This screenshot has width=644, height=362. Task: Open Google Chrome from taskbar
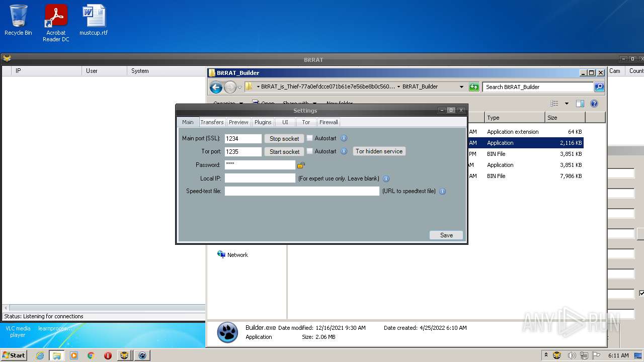tap(91, 355)
